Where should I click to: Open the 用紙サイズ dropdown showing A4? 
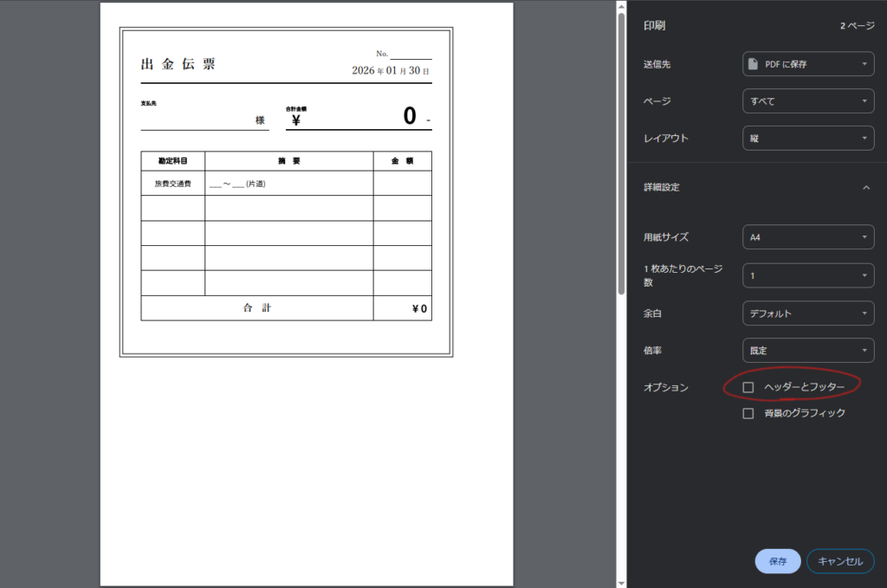click(x=807, y=237)
